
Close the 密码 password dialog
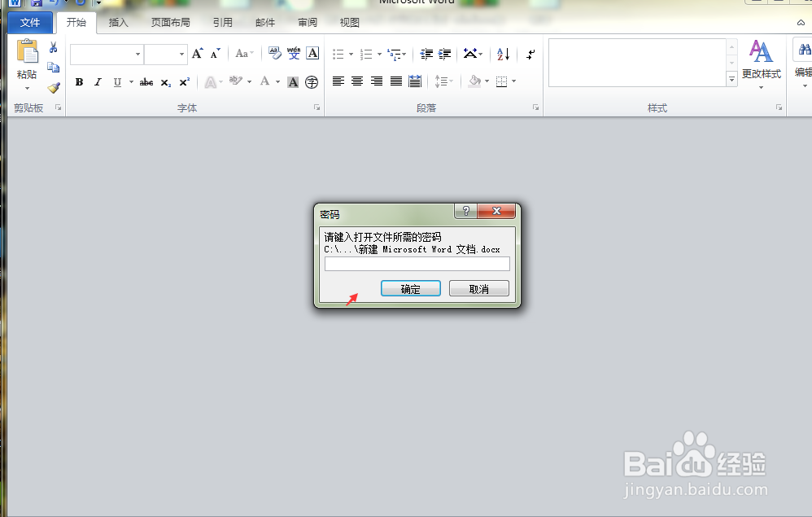tap(496, 211)
